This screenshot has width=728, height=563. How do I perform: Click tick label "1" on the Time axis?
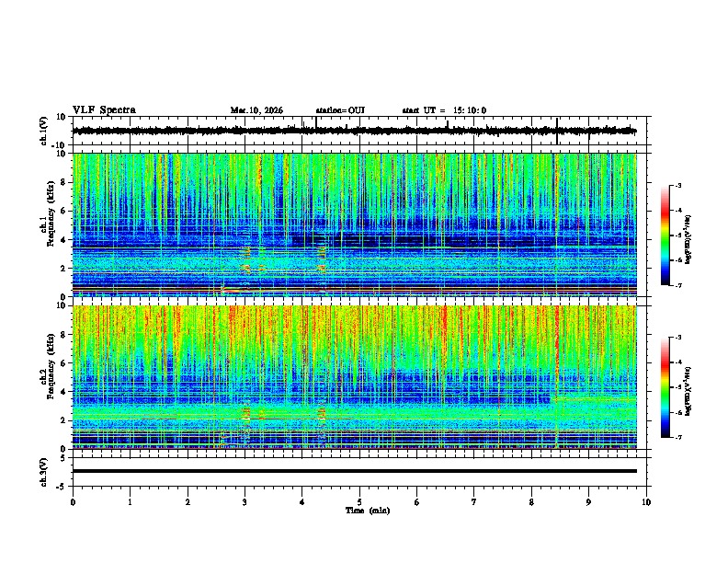[x=130, y=502]
